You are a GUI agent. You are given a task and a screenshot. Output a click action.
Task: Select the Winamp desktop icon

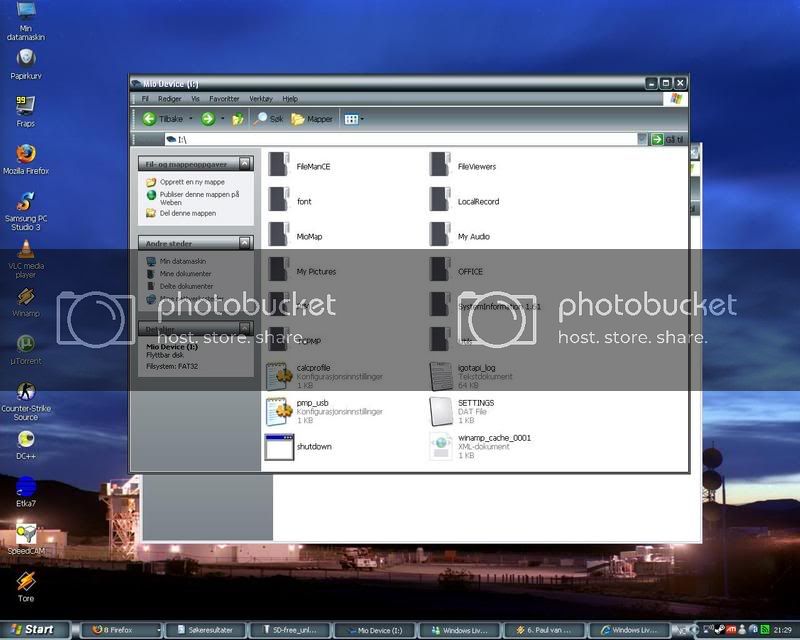click(x=26, y=302)
